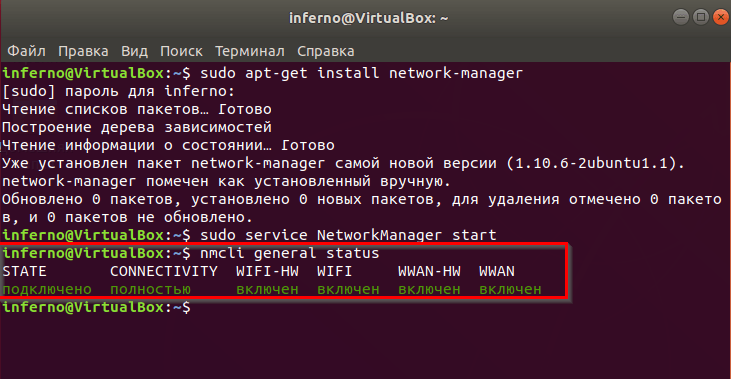This screenshot has width=731, height=379.
Task: Open the Справка menu
Action: pyautogui.click(x=326, y=51)
